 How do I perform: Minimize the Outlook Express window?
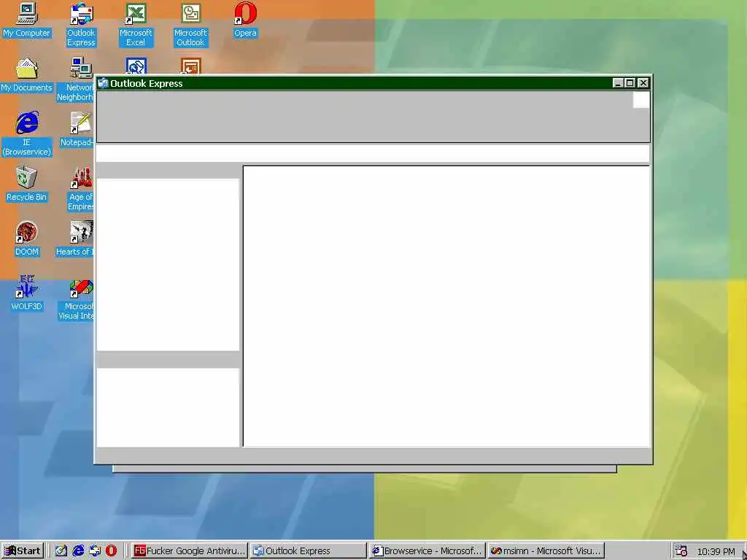[618, 83]
